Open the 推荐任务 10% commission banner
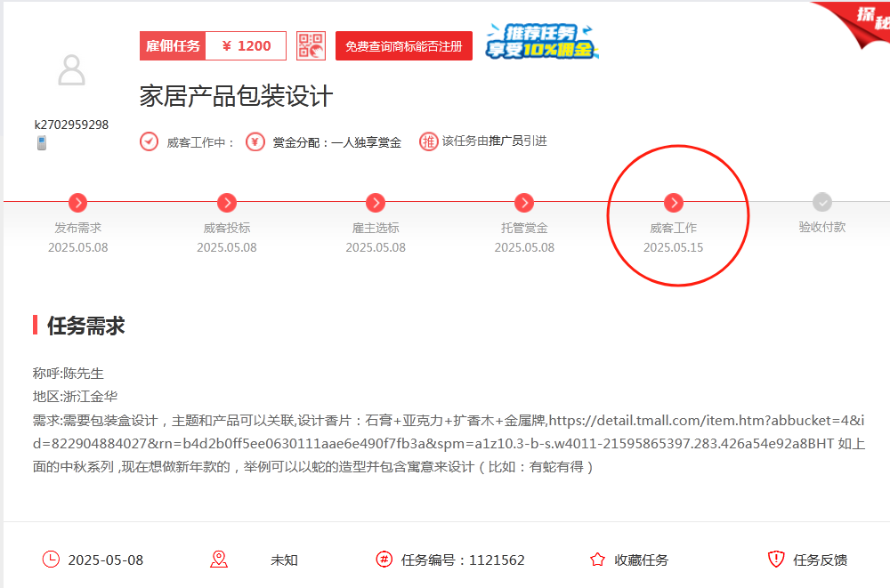 pos(542,42)
